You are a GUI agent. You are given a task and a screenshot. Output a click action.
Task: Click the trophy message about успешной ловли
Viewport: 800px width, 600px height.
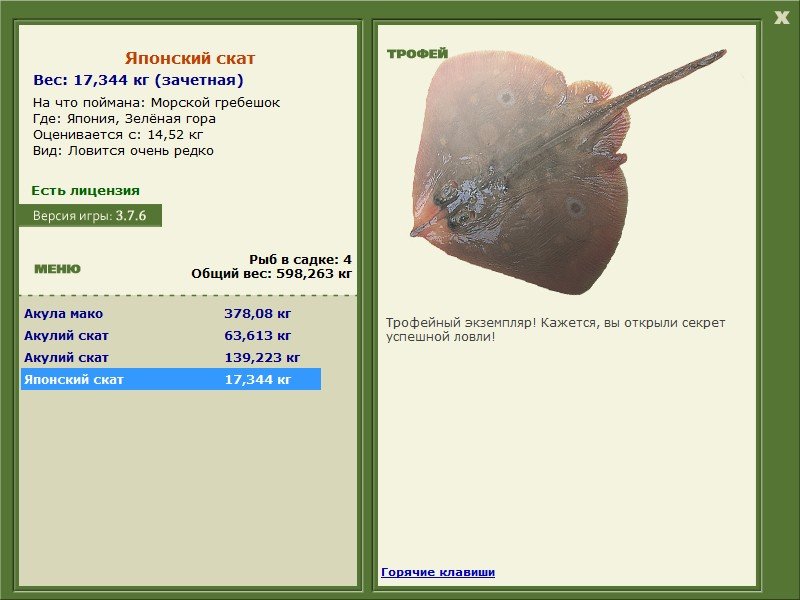555,330
